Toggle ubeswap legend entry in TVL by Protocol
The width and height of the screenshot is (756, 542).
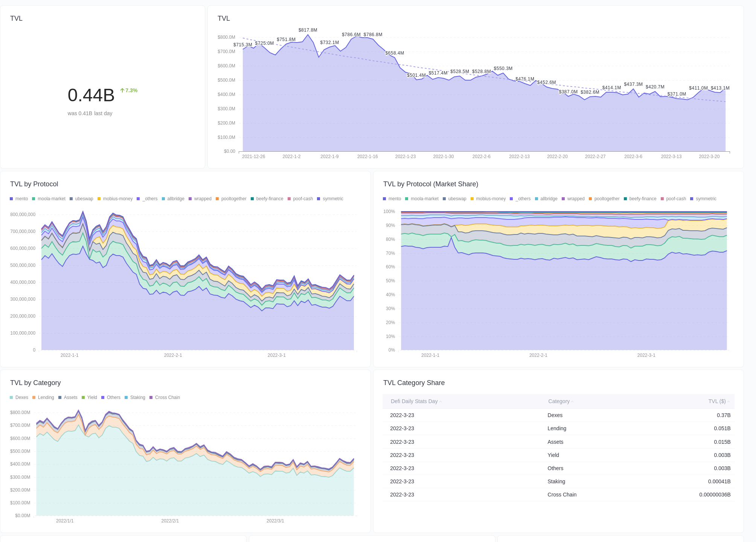click(x=81, y=199)
